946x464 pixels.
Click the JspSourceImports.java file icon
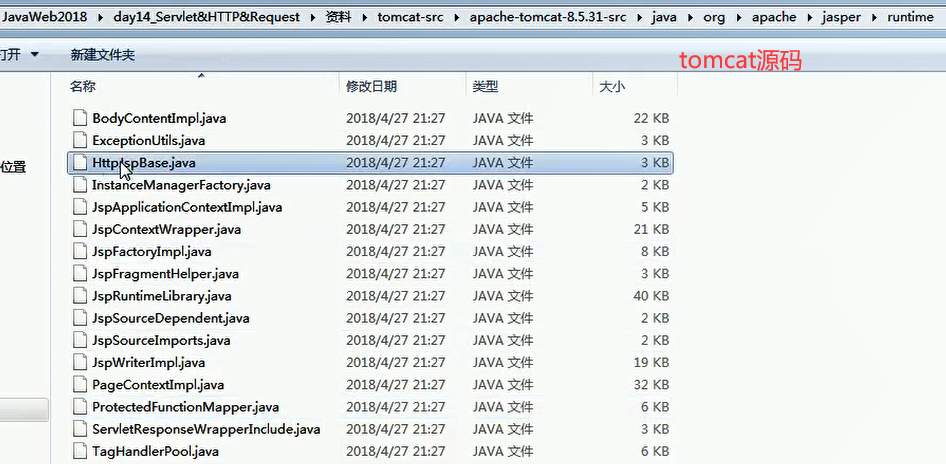80,340
